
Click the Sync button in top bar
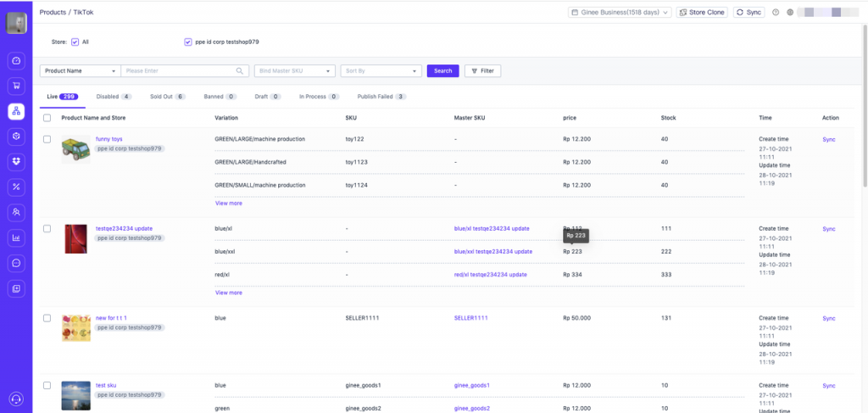(x=749, y=12)
